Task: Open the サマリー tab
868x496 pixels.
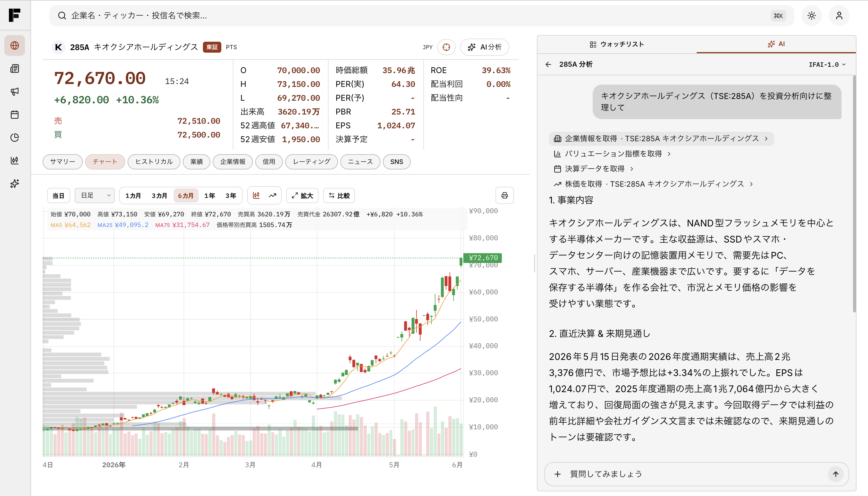Action: click(x=63, y=161)
